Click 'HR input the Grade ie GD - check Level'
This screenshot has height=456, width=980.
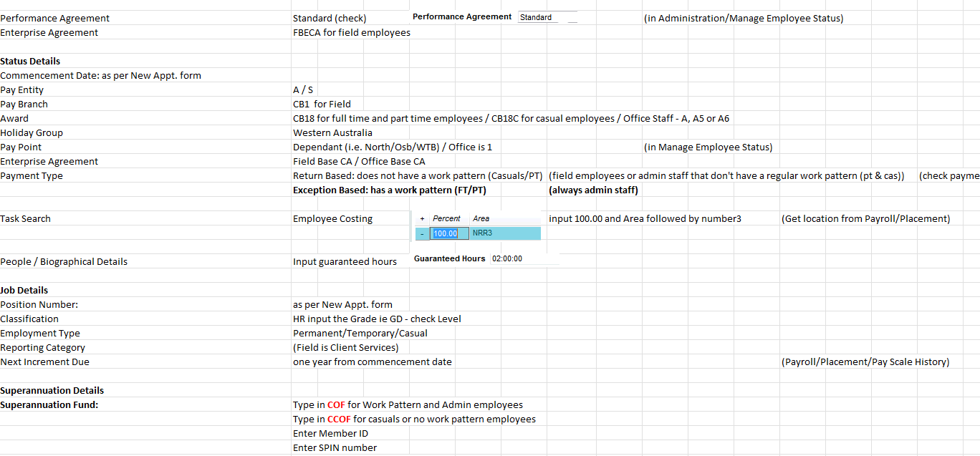(377, 319)
